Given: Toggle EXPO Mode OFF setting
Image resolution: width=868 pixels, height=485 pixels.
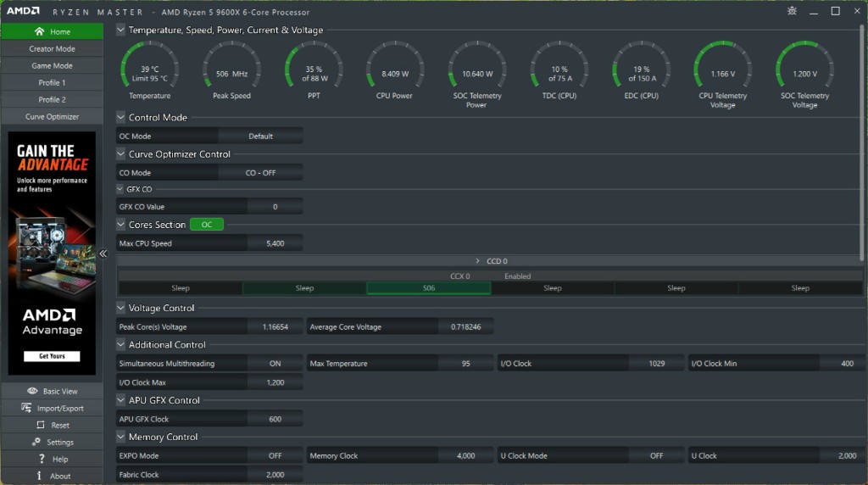Looking at the screenshot, I should [x=275, y=456].
